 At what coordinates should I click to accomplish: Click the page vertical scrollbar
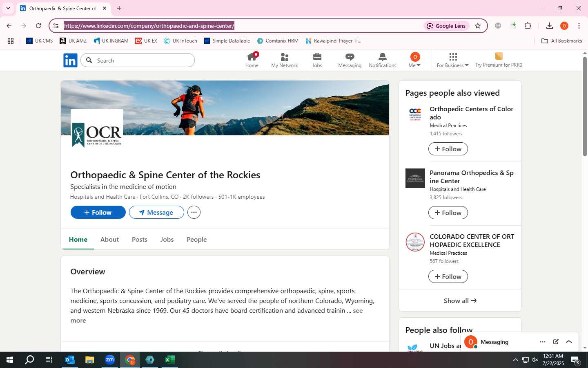(585, 106)
